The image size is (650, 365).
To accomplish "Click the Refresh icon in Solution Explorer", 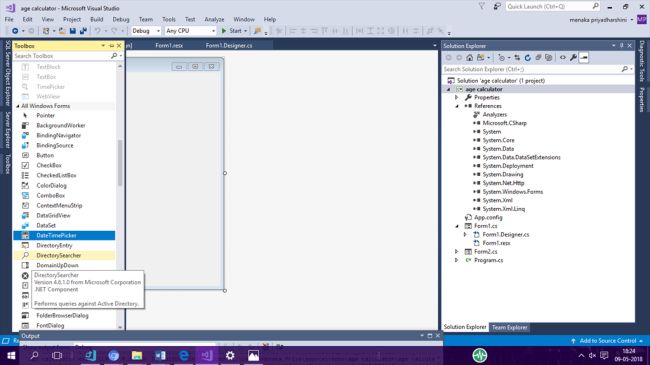I will pyautogui.click(x=528, y=58).
